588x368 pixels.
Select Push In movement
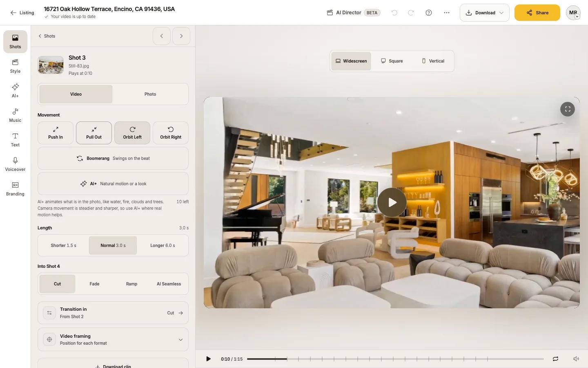coord(56,133)
